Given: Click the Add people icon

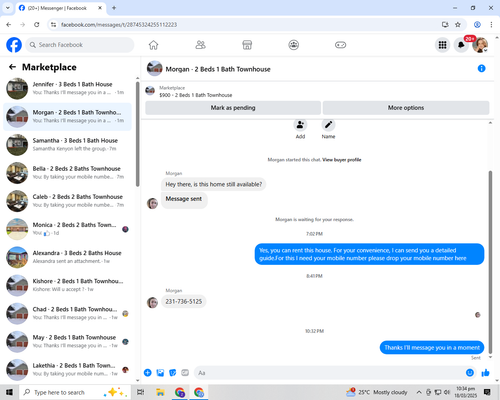Looking at the screenshot, I should tap(300, 125).
